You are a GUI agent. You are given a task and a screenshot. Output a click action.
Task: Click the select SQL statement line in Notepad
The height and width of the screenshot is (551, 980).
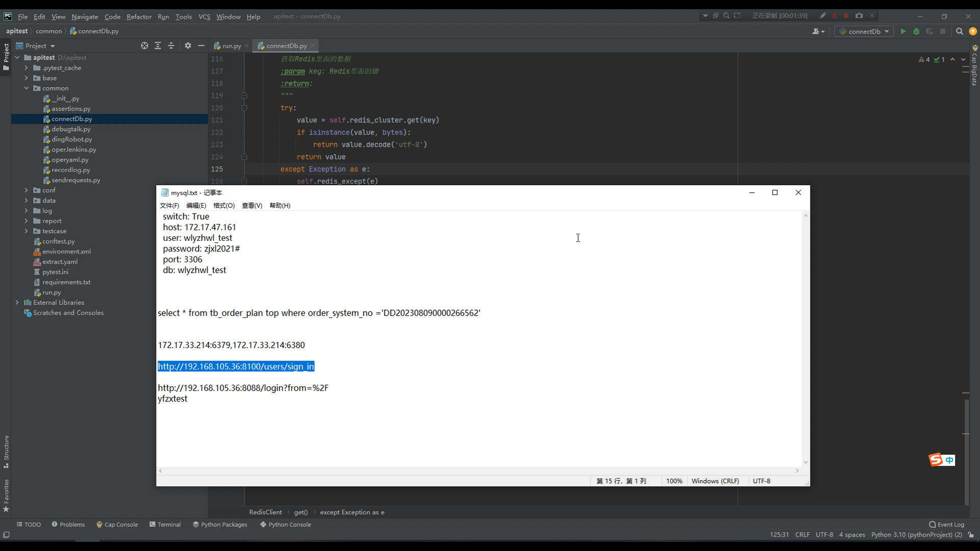click(x=319, y=313)
